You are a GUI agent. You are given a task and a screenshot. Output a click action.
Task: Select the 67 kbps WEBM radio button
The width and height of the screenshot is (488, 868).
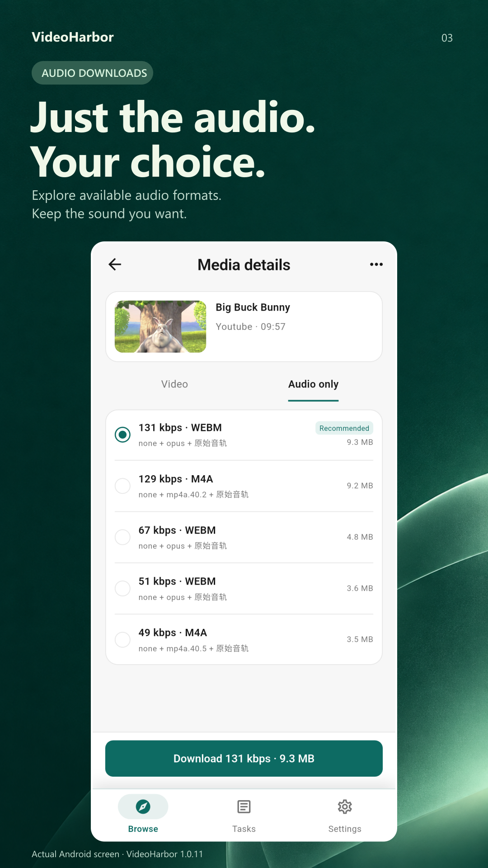122,537
